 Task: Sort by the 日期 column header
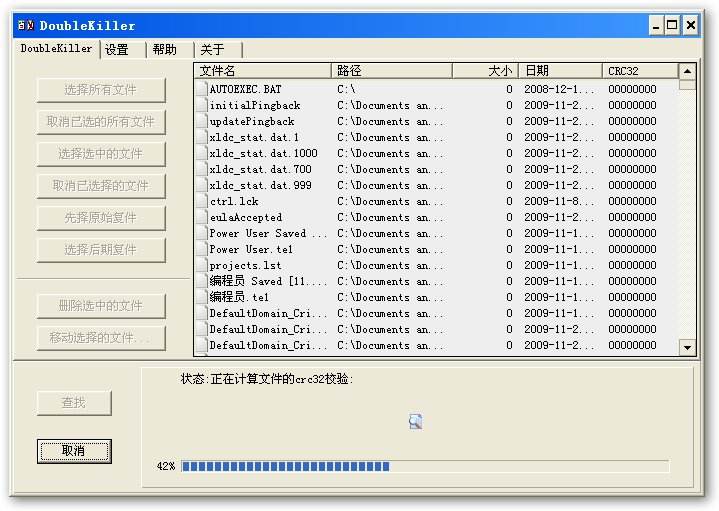[560, 71]
